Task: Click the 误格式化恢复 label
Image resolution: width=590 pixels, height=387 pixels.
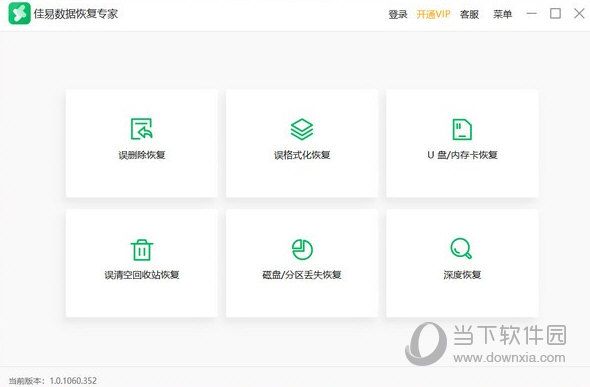Action: pos(302,155)
